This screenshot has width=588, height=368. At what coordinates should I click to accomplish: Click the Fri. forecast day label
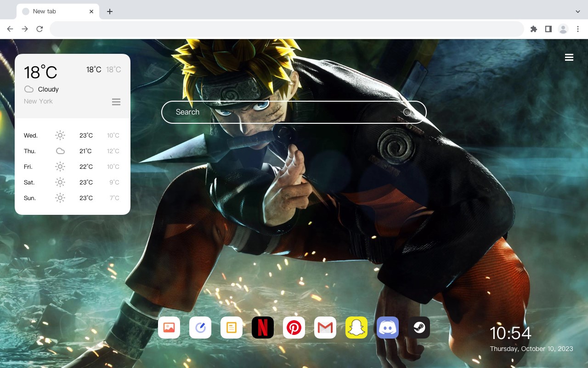click(28, 167)
